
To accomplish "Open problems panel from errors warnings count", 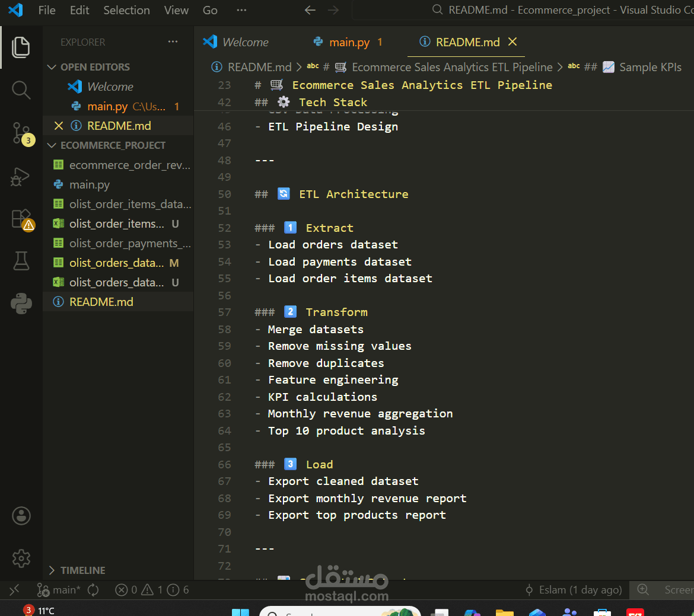I will (x=152, y=590).
